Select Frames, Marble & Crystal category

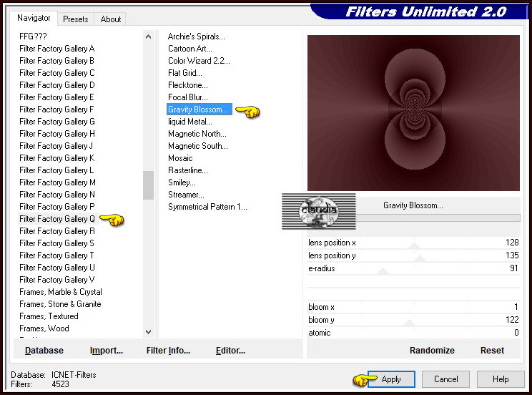click(x=60, y=292)
